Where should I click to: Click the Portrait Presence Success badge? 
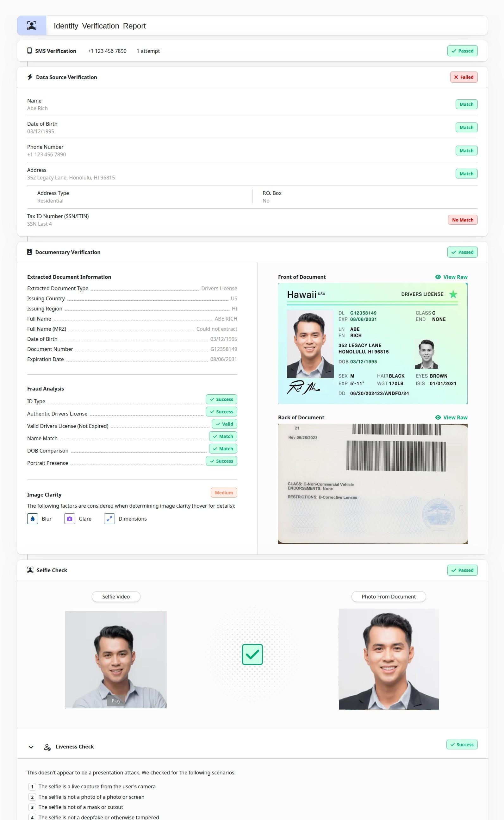pyautogui.click(x=222, y=461)
